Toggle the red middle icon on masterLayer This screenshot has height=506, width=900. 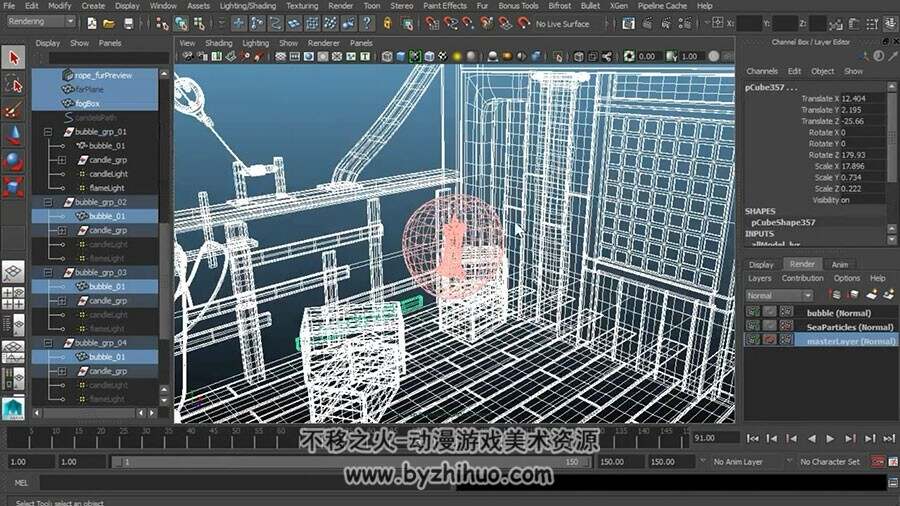(x=769, y=340)
